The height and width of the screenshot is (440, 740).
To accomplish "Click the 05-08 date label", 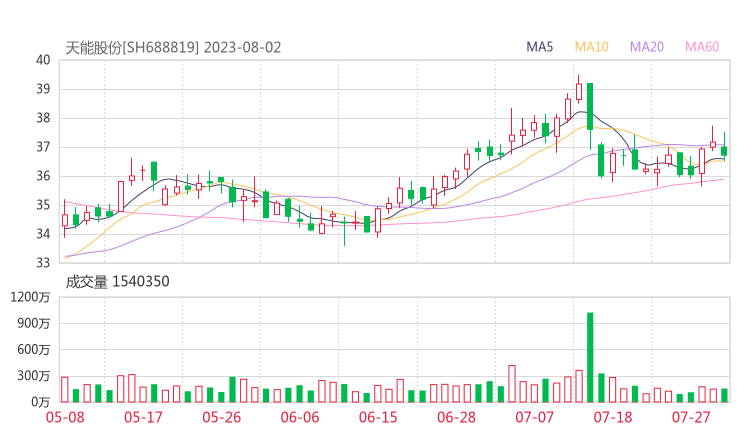I will click(x=63, y=417).
